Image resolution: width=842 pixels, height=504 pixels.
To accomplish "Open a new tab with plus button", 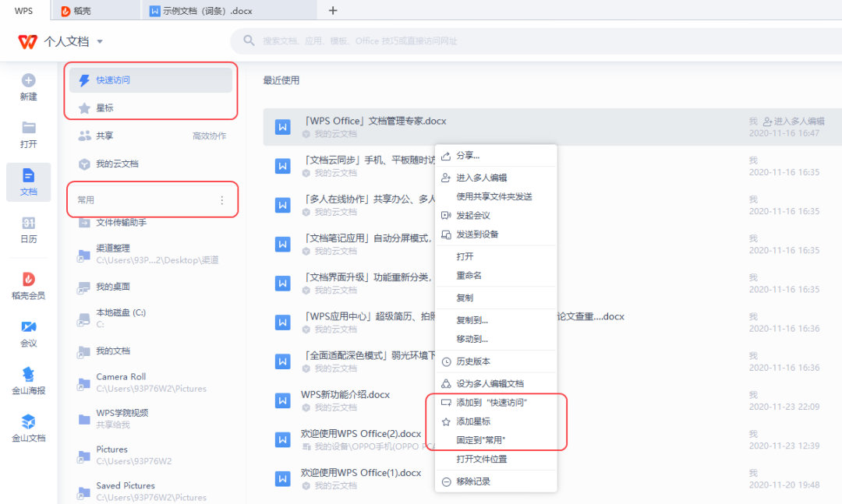I will point(333,11).
